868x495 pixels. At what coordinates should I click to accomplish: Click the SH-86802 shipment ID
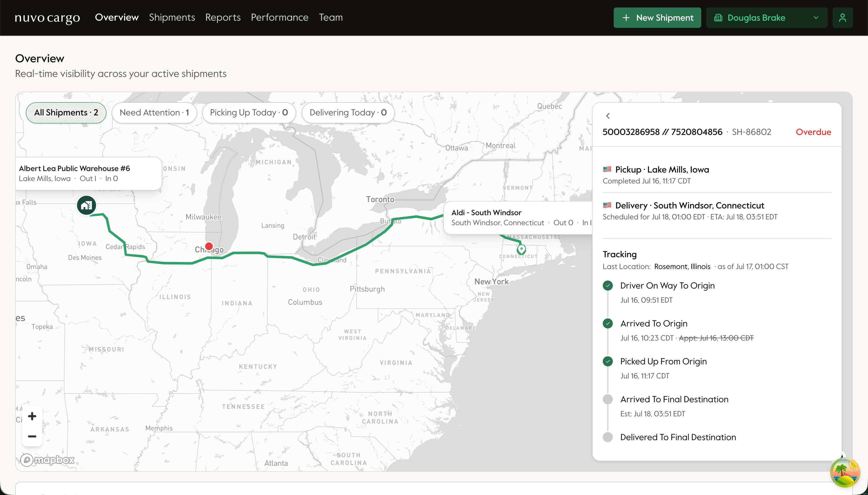pyautogui.click(x=751, y=132)
